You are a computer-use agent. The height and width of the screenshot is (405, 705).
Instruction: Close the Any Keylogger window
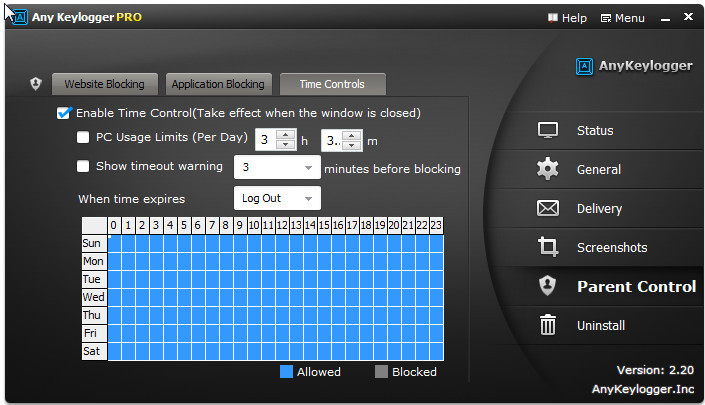pos(688,17)
